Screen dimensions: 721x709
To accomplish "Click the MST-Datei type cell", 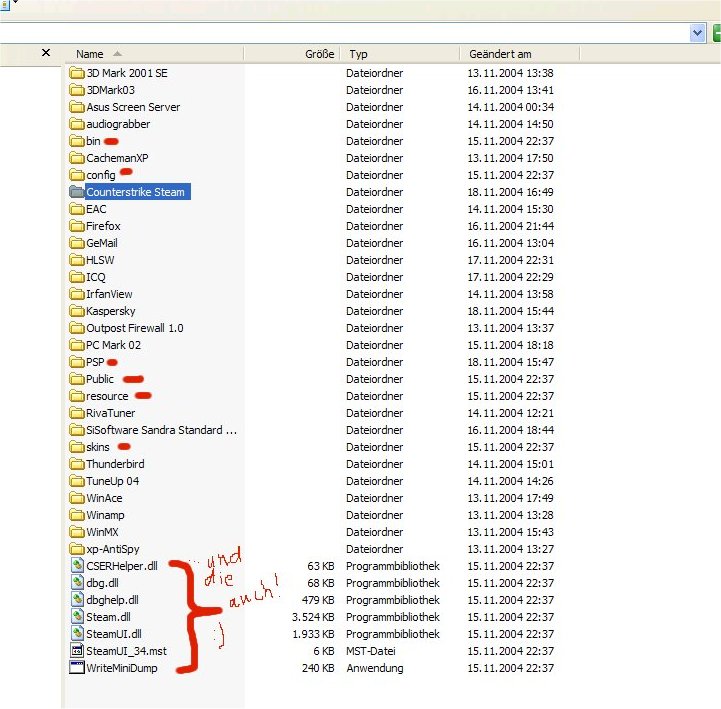I will coord(371,651).
